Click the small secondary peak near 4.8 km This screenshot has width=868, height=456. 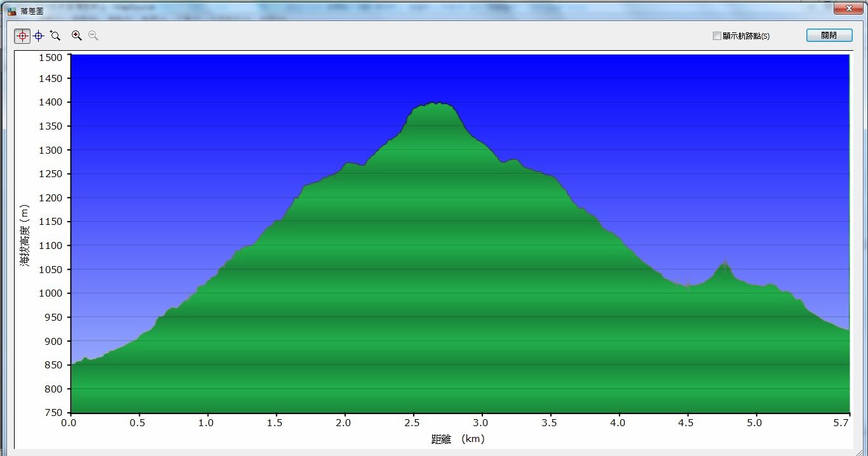pyautogui.click(x=724, y=262)
